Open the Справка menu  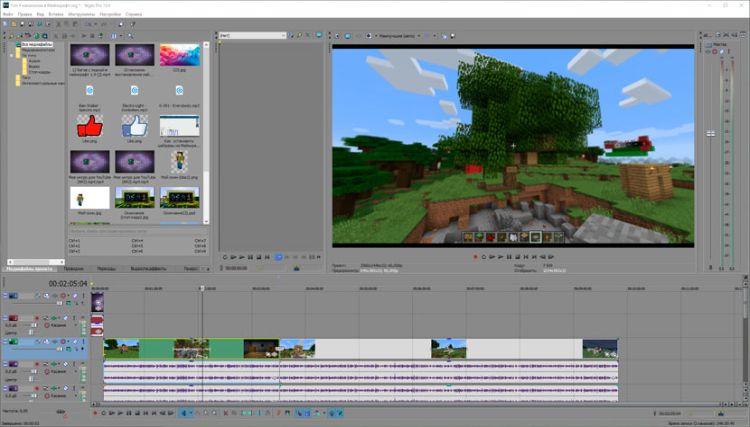point(133,14)
